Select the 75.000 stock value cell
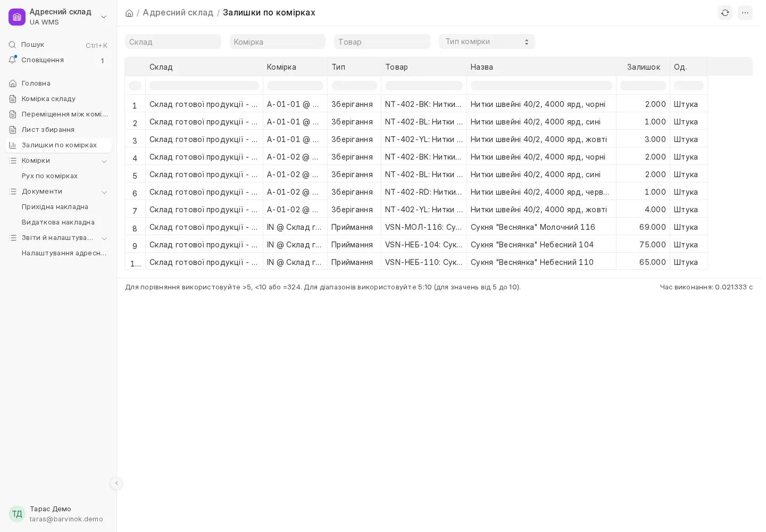 [643, 245]
